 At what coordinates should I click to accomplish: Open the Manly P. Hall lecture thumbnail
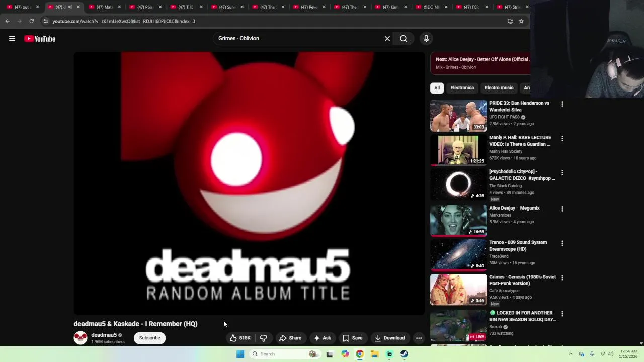(x=458, y=150)
